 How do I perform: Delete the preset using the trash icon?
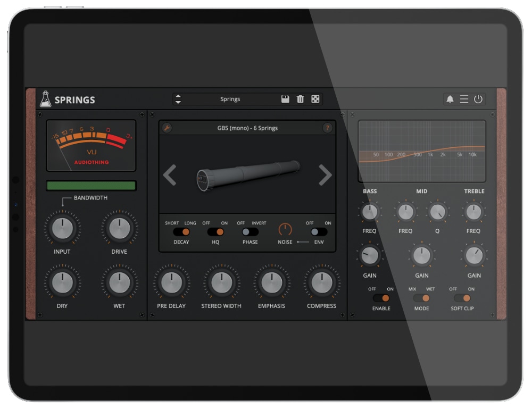[300, 99]
